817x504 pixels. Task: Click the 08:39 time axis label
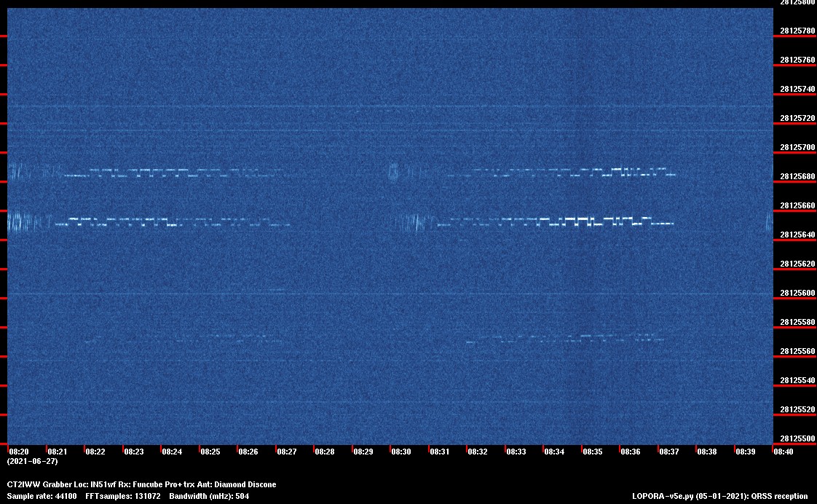(746, 452)
